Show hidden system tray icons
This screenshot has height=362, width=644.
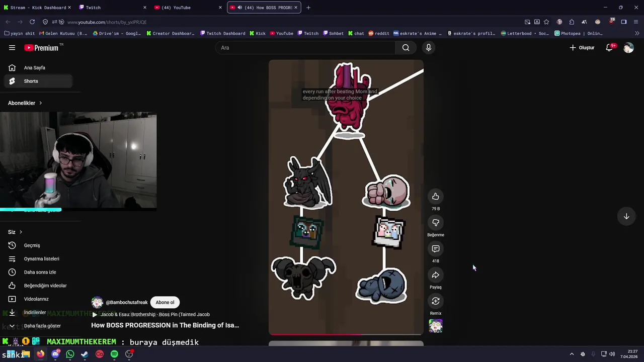(572, 354)
